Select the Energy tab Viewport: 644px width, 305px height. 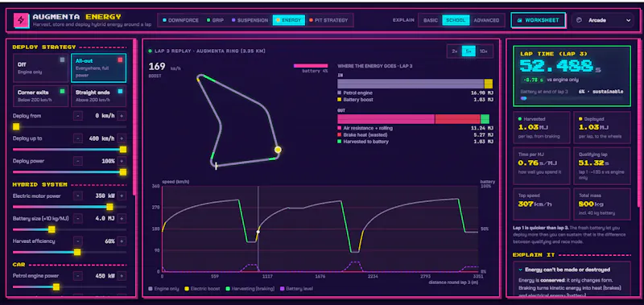point(289,20)
